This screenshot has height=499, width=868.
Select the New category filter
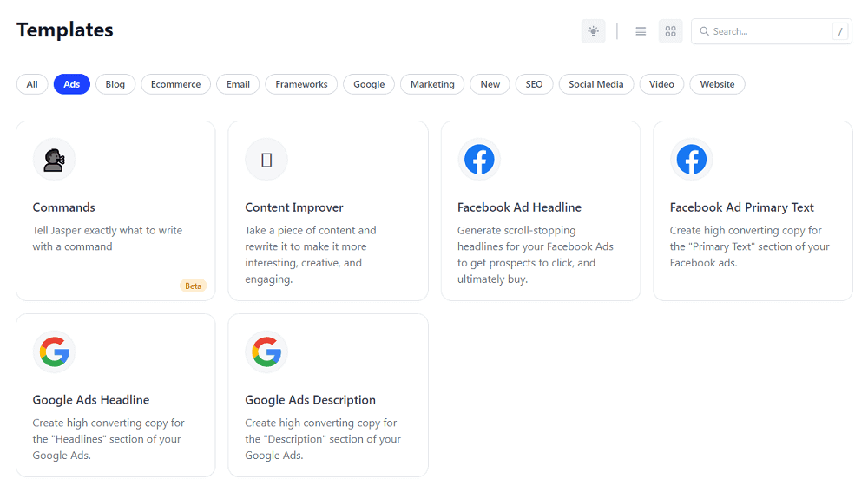tap(490, 84)
